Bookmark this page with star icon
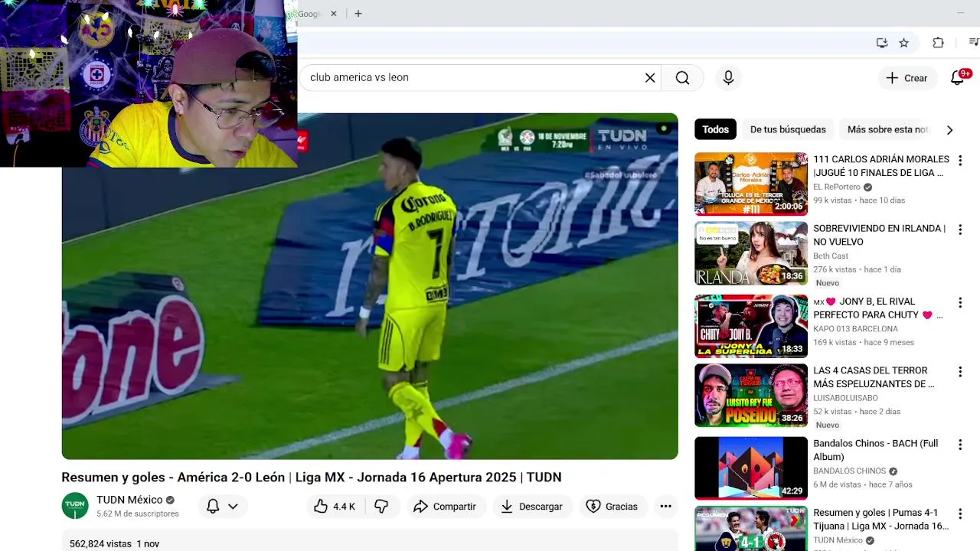 coord(903,43)
